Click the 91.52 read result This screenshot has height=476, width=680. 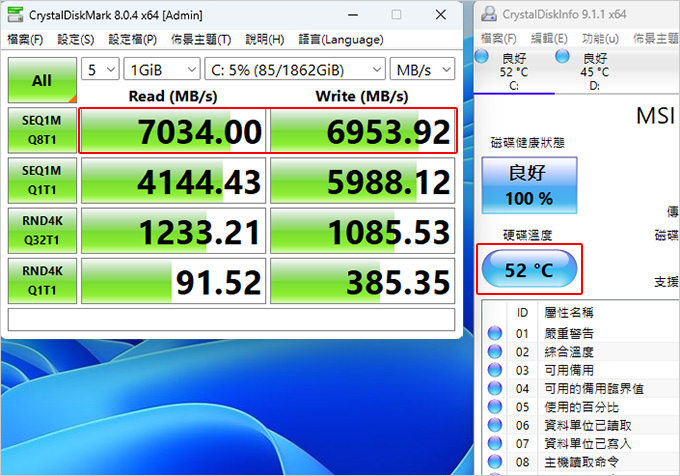coord(173,280)
